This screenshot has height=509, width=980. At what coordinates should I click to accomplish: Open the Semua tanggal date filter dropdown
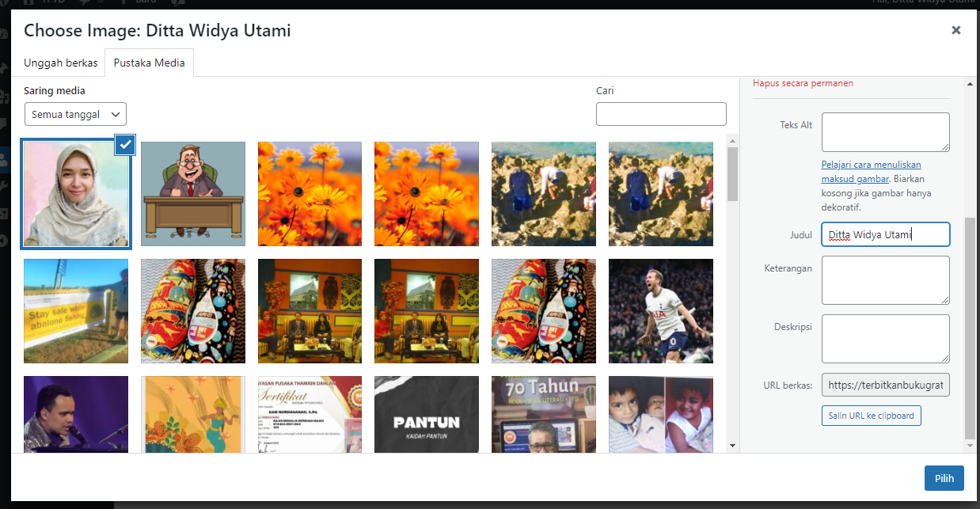[75, 114]
